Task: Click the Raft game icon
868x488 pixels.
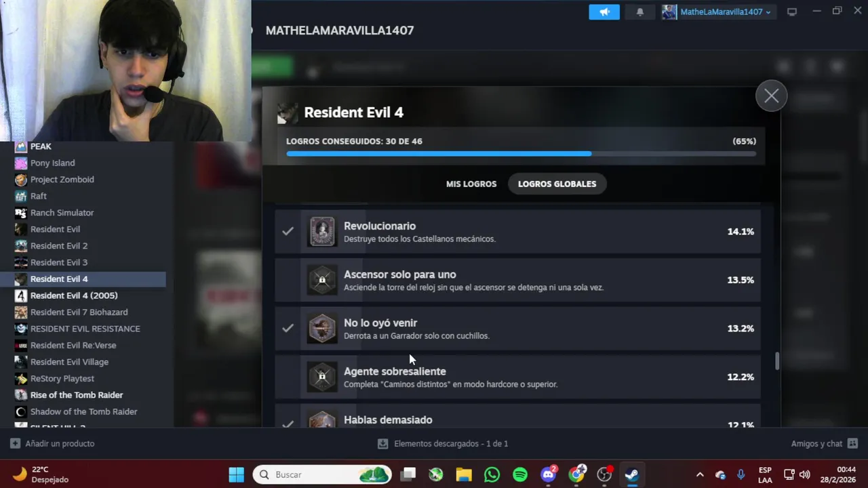Action: tap(21, 196)
